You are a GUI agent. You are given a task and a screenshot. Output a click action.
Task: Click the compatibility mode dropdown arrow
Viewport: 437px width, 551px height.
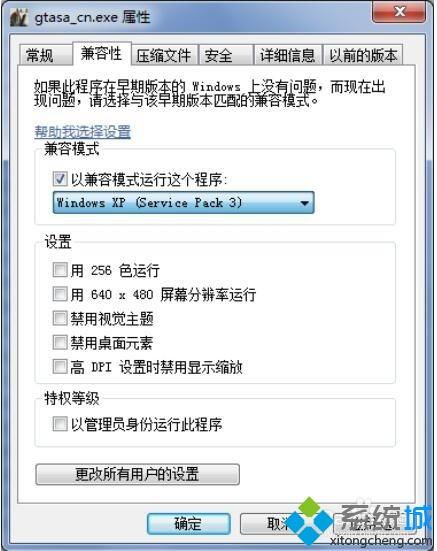pyautogui.click(x=304, y=203)
